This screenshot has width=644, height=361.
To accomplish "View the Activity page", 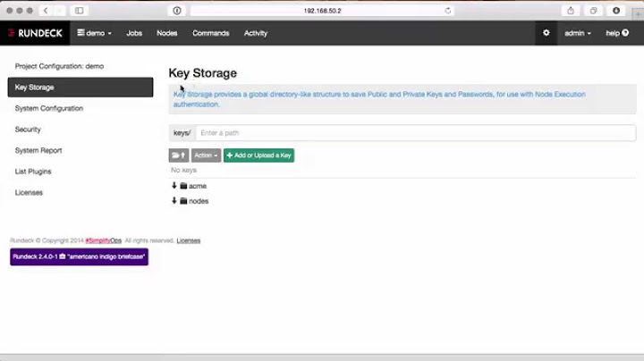I will click(x=256, y=33).
